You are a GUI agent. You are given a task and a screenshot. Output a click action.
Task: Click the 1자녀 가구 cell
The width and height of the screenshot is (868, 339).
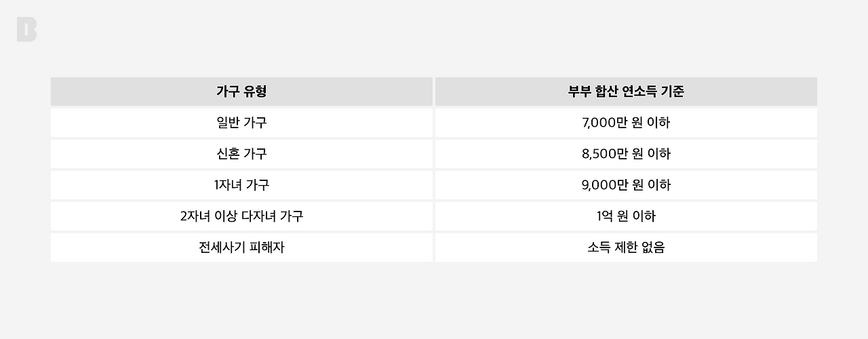coord(241,185)
